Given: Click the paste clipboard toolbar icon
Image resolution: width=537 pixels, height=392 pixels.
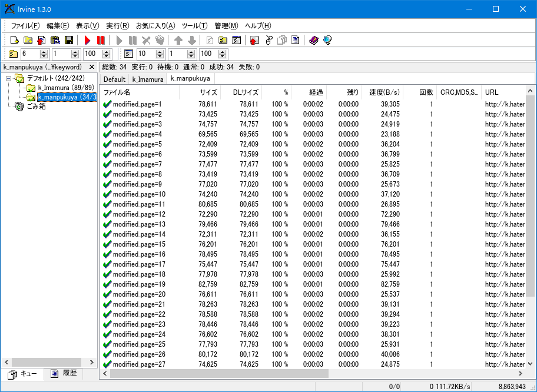Looking at the screenshot, I should [x=55, y=41].
